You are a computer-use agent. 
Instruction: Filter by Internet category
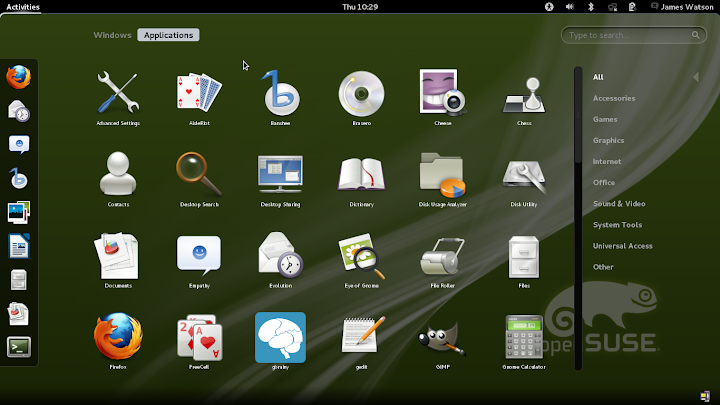(x=607, y=162)
